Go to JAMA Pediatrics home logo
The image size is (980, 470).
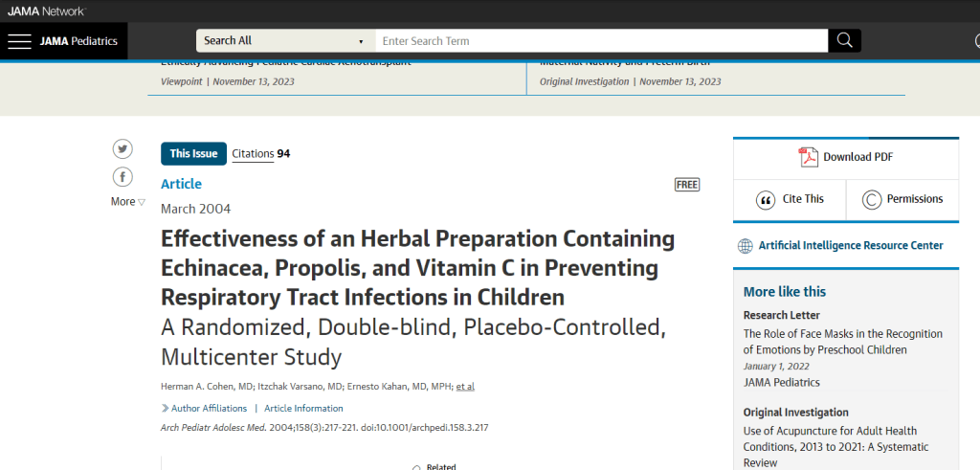point(78,41)
